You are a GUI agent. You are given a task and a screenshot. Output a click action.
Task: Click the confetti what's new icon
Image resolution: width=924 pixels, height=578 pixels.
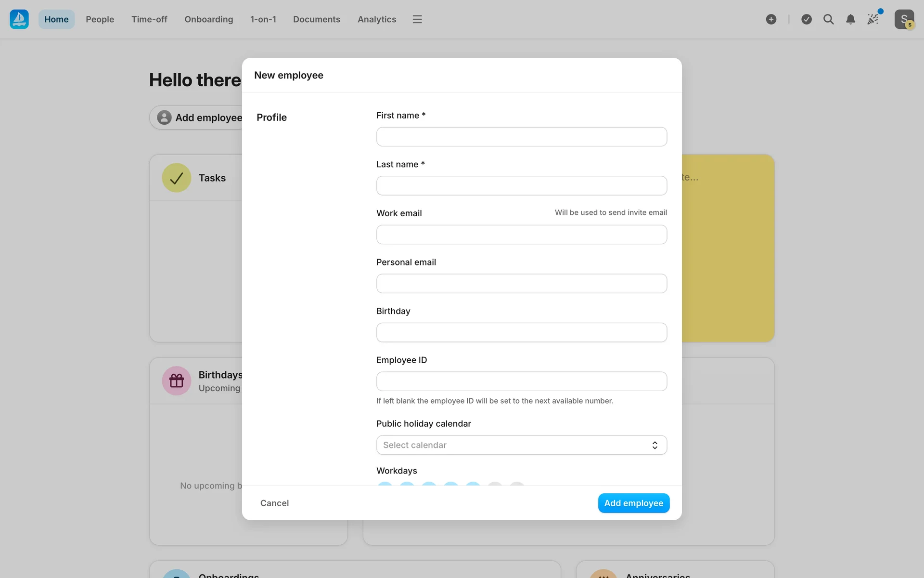pyautogui.click(x=873, y=19)
